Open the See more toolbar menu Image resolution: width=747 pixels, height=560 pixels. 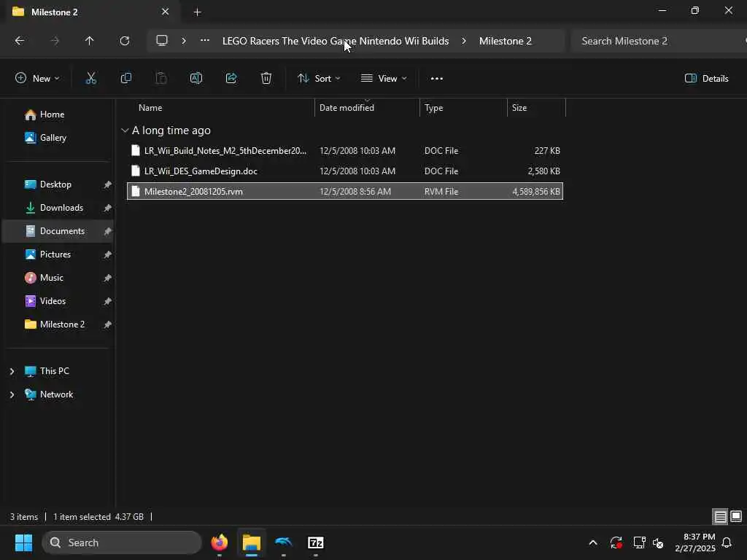point(437,79)
